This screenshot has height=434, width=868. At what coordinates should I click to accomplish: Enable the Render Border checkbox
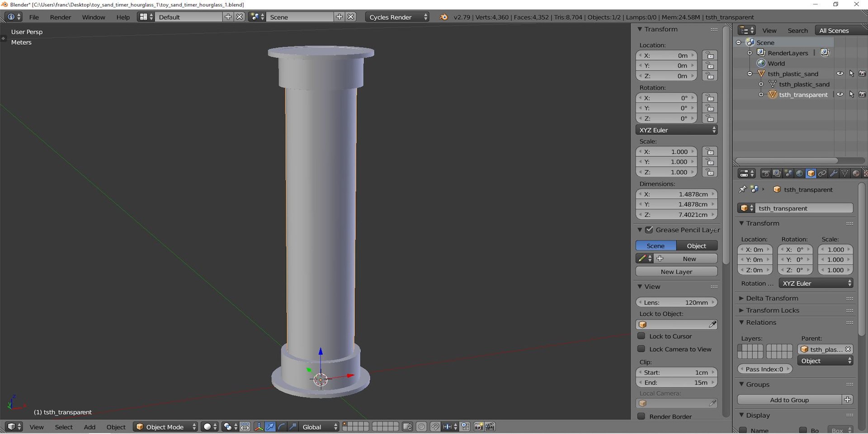641,416
